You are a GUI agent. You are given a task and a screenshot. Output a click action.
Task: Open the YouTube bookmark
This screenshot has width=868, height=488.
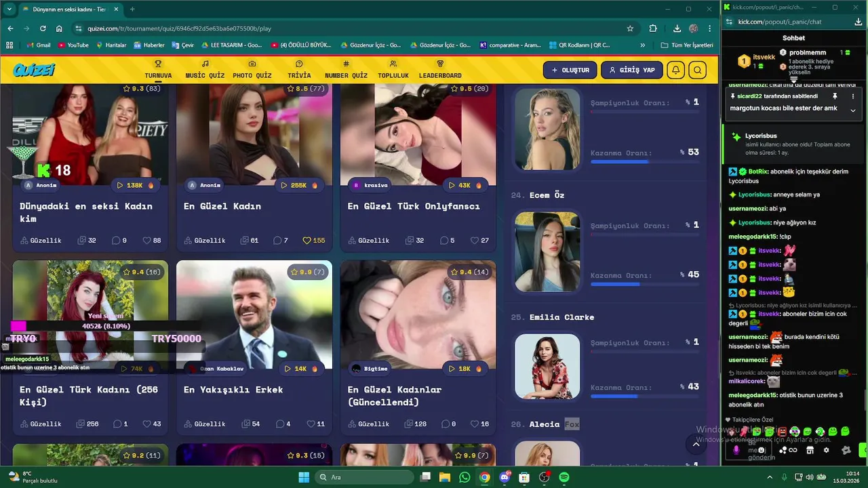(73, 45)
